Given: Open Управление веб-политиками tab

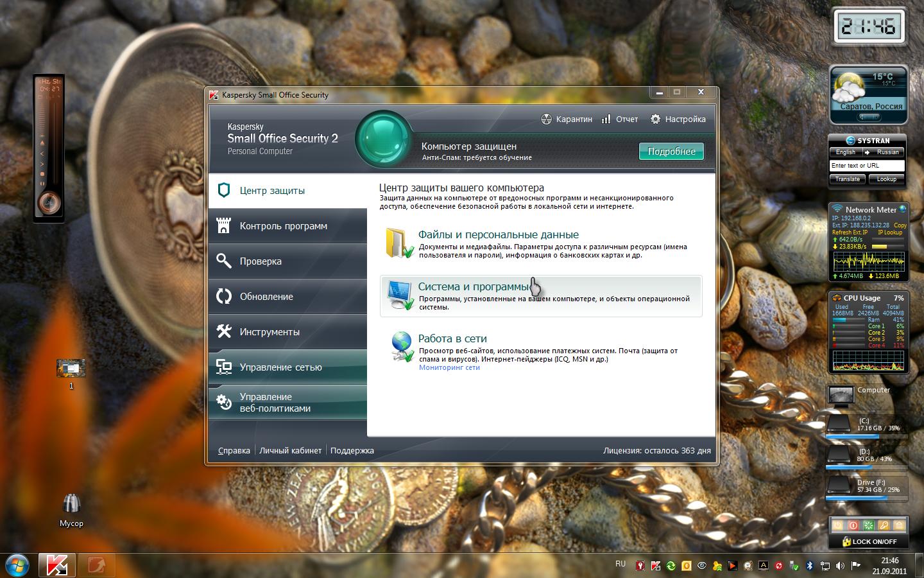Looking at the screenshot, I should point(287,403).
